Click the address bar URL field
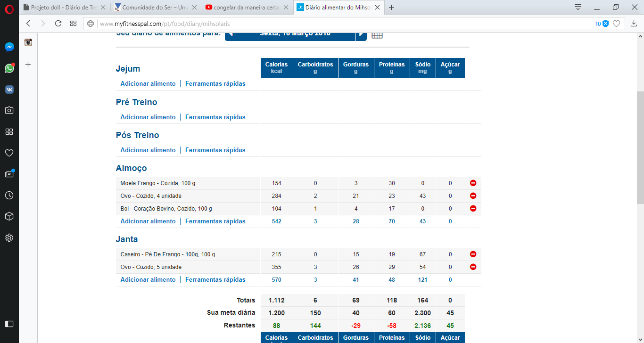Image resolution: width=644 pixels, height=343 pixels. click(330, 24)
